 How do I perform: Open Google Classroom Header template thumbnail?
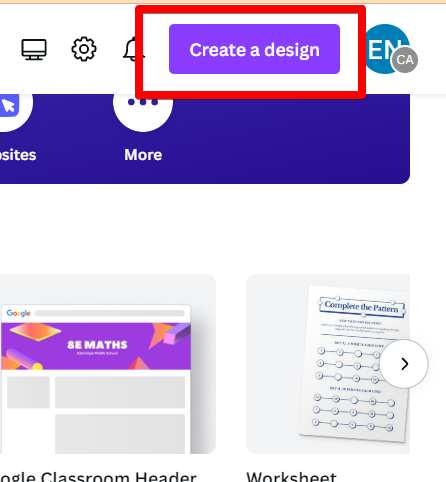coord(108,364)
